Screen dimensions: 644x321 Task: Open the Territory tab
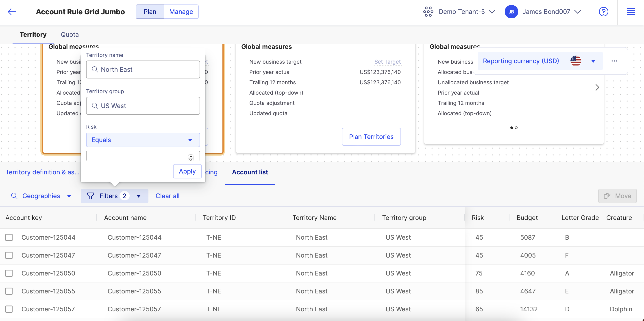[x=33, y=35]
